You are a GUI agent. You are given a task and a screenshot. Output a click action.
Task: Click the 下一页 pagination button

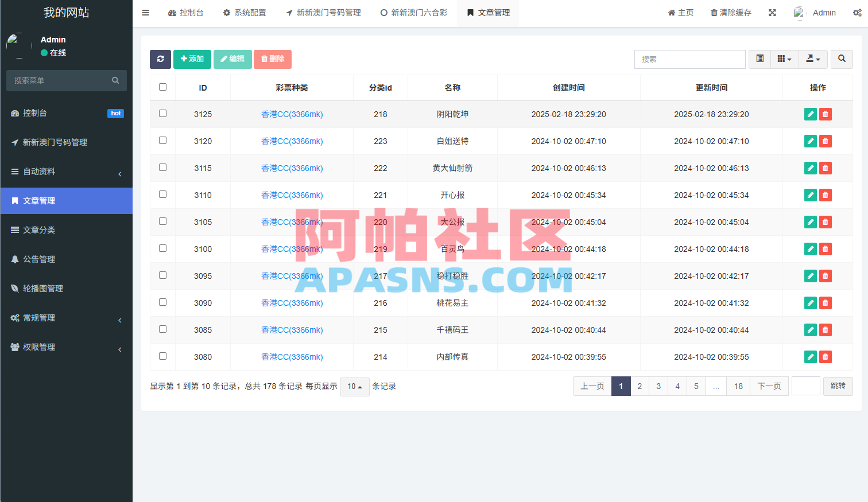coord(769,386)
